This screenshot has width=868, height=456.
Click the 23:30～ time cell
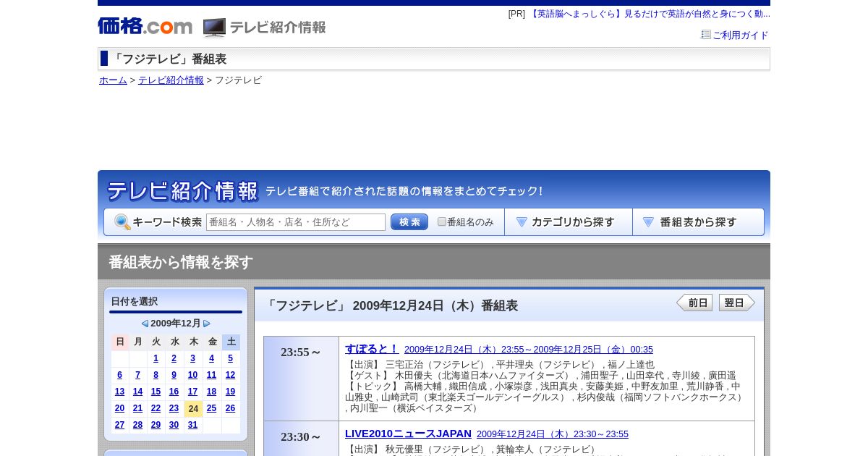pyautogui.click(x=301, y=437)
